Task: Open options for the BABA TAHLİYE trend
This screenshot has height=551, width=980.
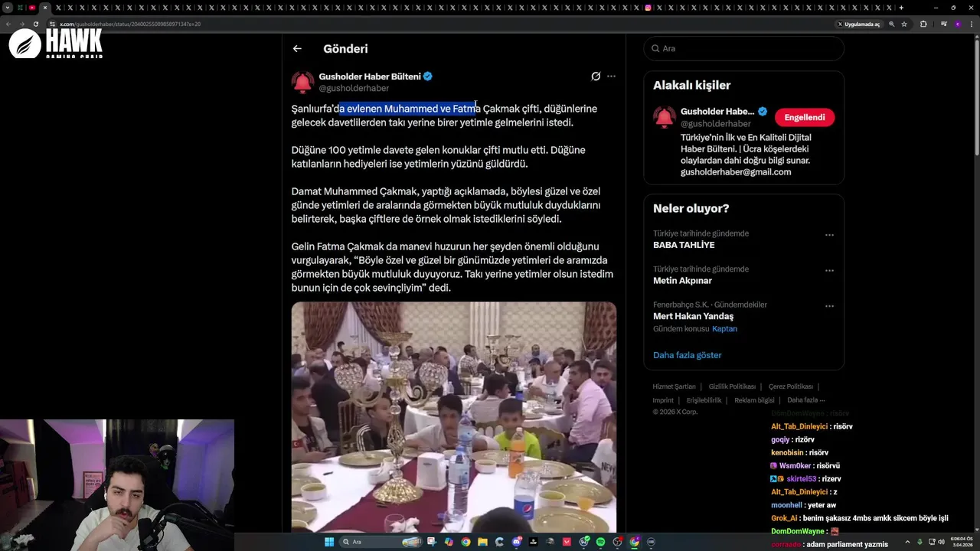Action: tap(829, 235)
